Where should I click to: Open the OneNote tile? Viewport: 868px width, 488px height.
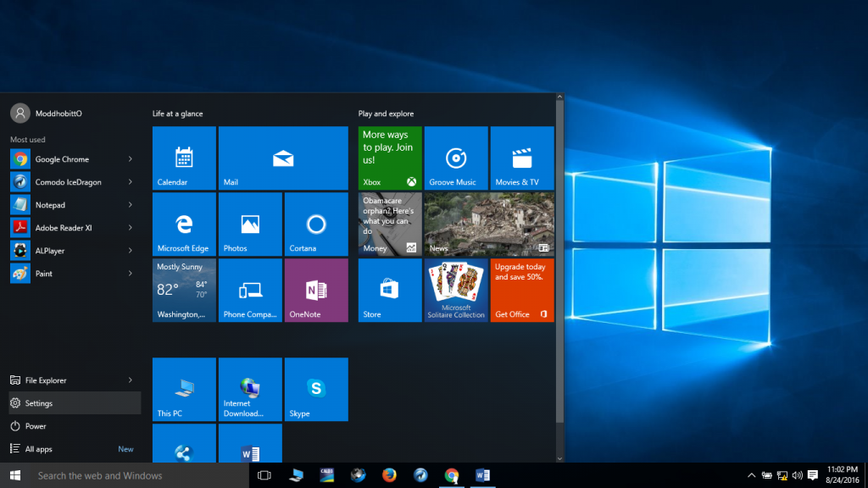point(316,291)
